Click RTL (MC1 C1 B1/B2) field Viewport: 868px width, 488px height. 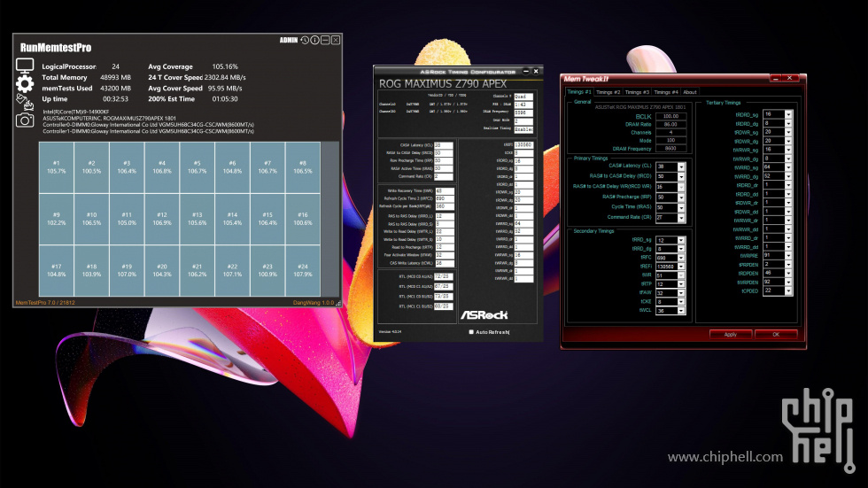tap(444, 306)
